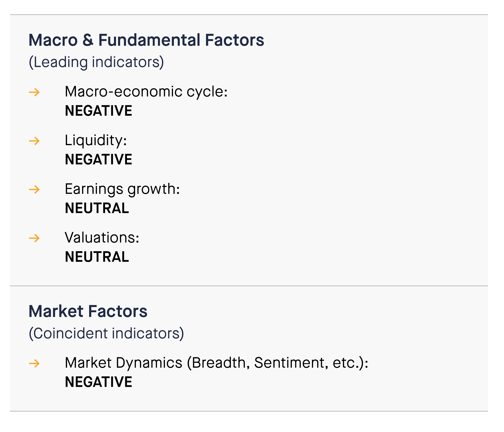The height and width of the screenshot is (432, 504).
Task: Click the (Coincident indicators) subtitle
Action: [x=106, y=334]
